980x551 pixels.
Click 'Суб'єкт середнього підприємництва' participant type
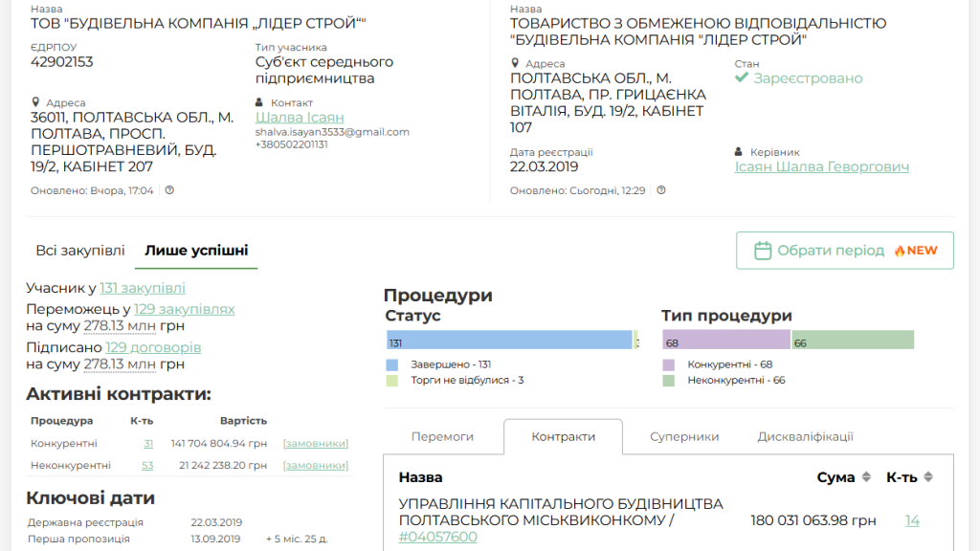[x=323, y=70]
